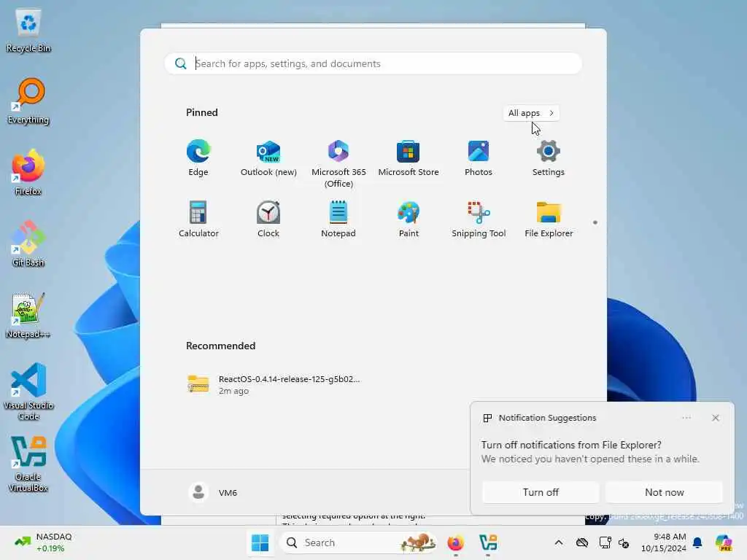Open Copilot preview icon in taskbar
This screenshot has height=560, width=747.
tap(724, 542)
